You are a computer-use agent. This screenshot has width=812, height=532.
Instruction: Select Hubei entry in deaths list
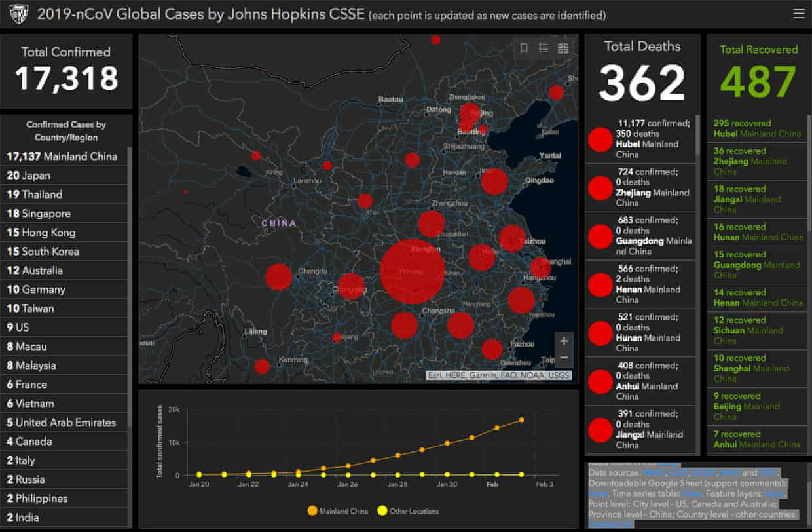640,139
